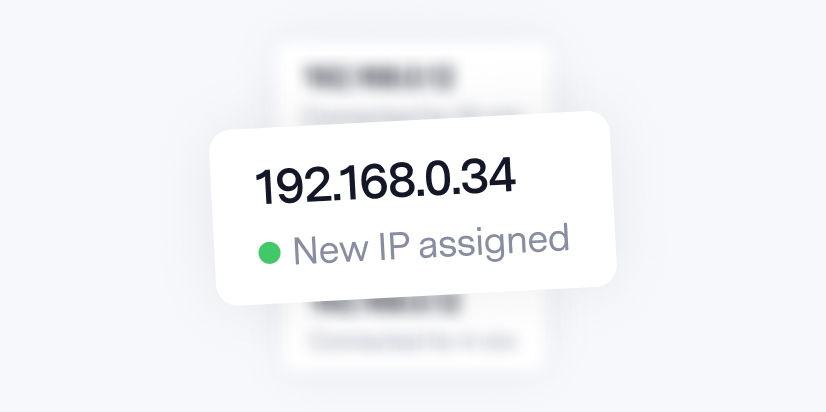
Task: Click blank card space left of green dot
Action: click(x=237, y=256)
